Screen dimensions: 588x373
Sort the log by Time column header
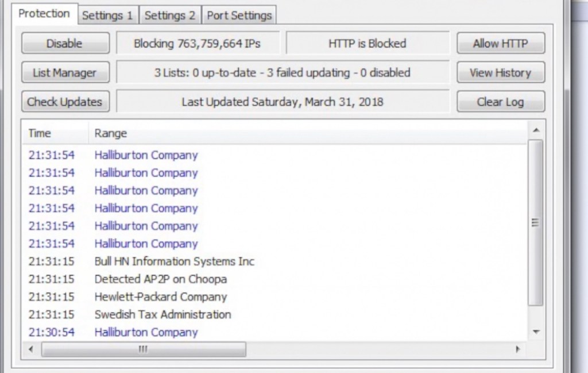[x=40, y=133]
